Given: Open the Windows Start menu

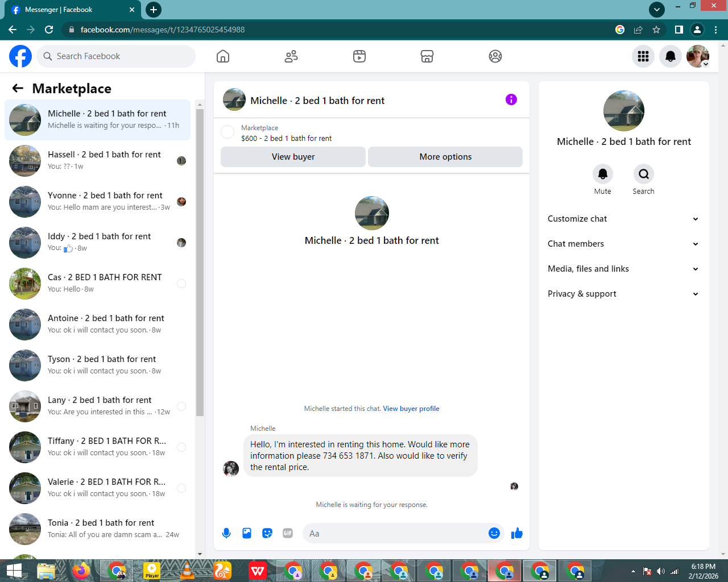Looking at the screenshot, I should click(14, 571).
